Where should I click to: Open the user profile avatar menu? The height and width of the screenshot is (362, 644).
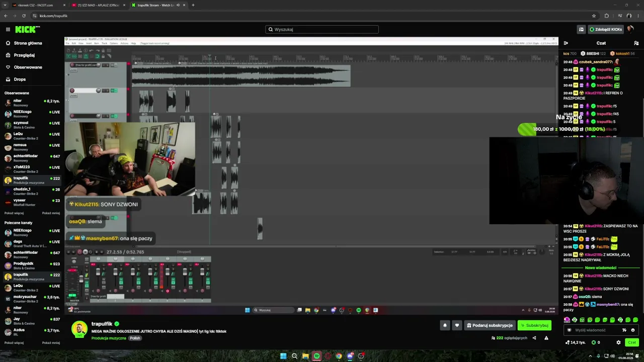click(630, 29)
